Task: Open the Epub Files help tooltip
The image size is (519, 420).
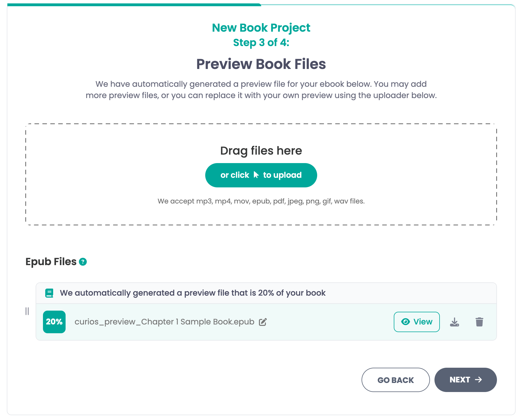Action: tap(83, 262)
